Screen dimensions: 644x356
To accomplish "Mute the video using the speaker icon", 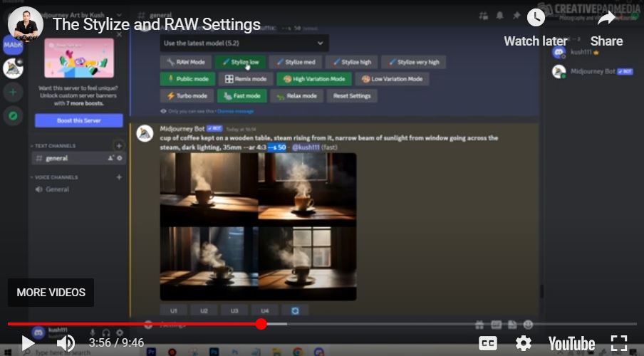I will click(x=66, y=343).
